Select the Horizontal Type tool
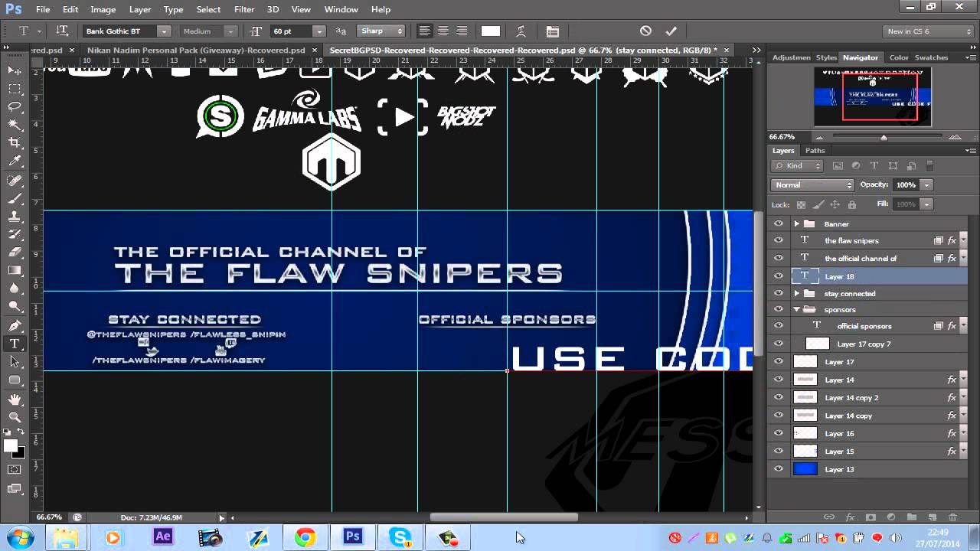The image size is (980, 551). (x=15, y=344)
